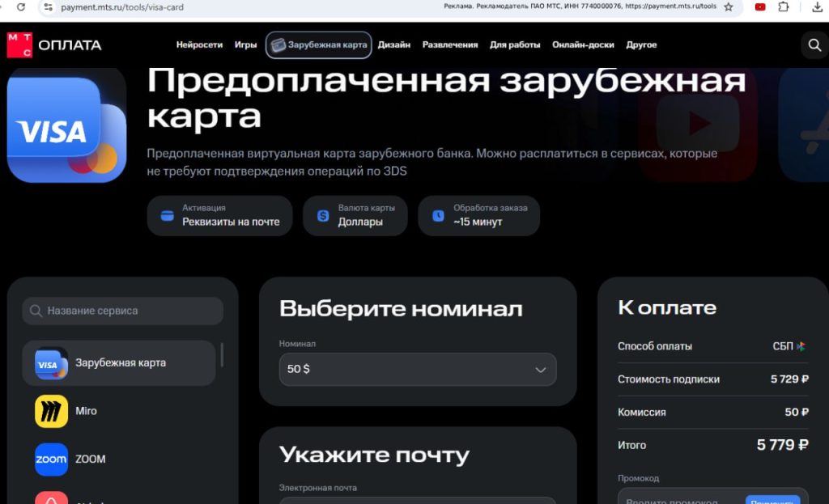The height and width of the screenshot is (504, 829).
Task: Open the Онлайн-доски section
Action: (x=583, y=44)
